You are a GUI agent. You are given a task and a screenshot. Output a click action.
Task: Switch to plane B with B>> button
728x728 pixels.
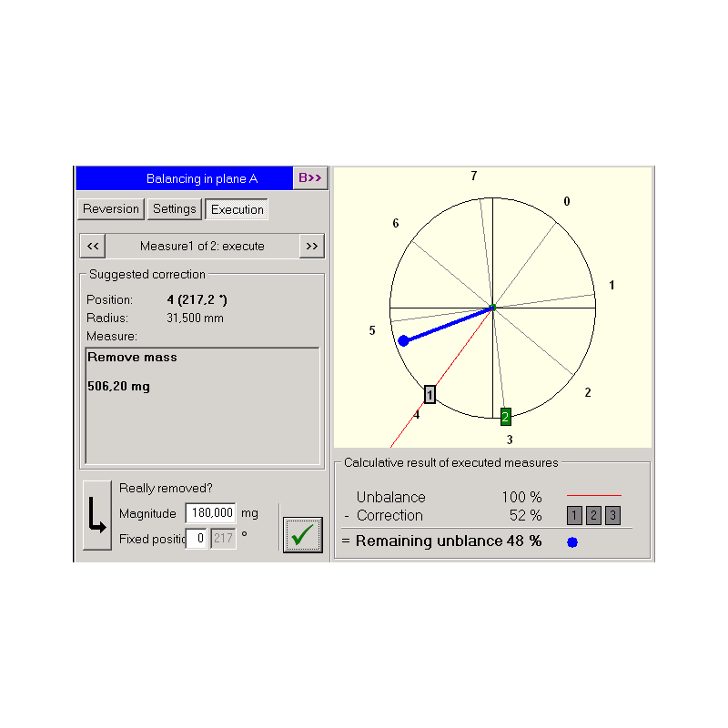coord(310,178)
